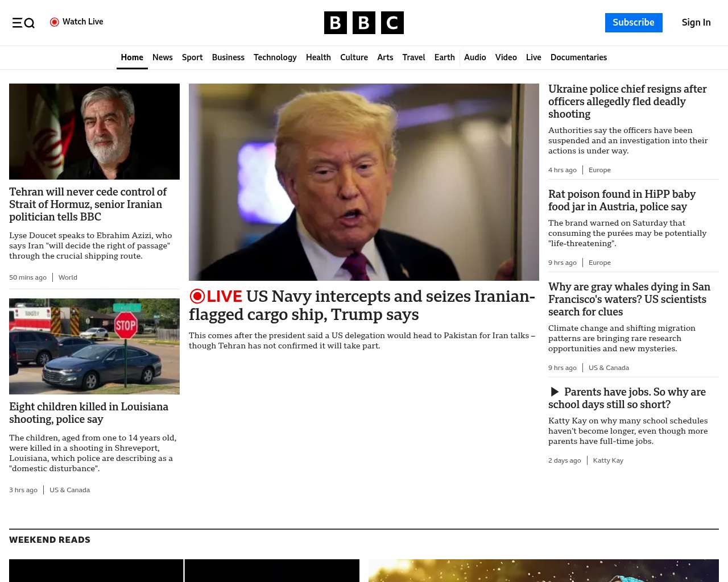Open the Tehran Strait of Hormuz headline
The height and width of the screenshot is (582, 728).
pyautogui.click(x=88, y=205)
